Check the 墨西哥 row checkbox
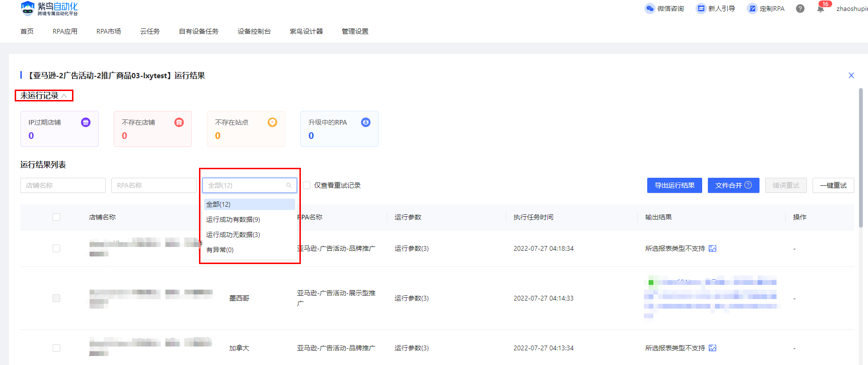Viewport: 868px width, 365px height. 56,298
